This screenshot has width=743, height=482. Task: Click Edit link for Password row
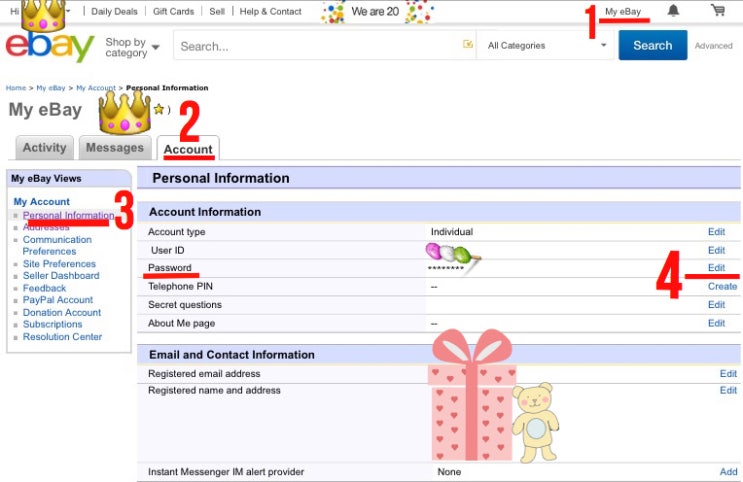pos(716,268)
